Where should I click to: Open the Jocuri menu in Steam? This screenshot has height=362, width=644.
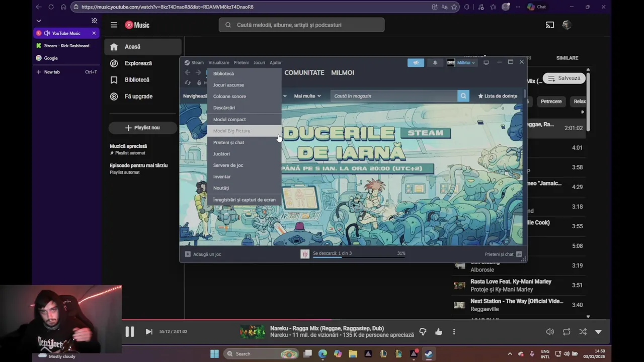coord(259,63)
